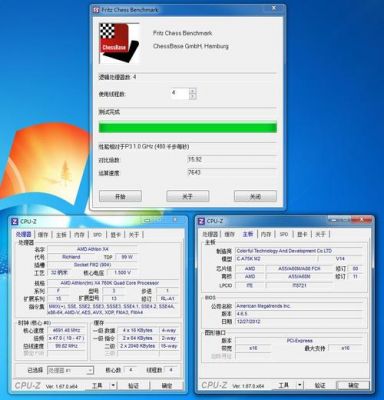Click the 关闭 button in Fritz Benchmark
Viewport: 384px width, 400px height.
(255, 196)
